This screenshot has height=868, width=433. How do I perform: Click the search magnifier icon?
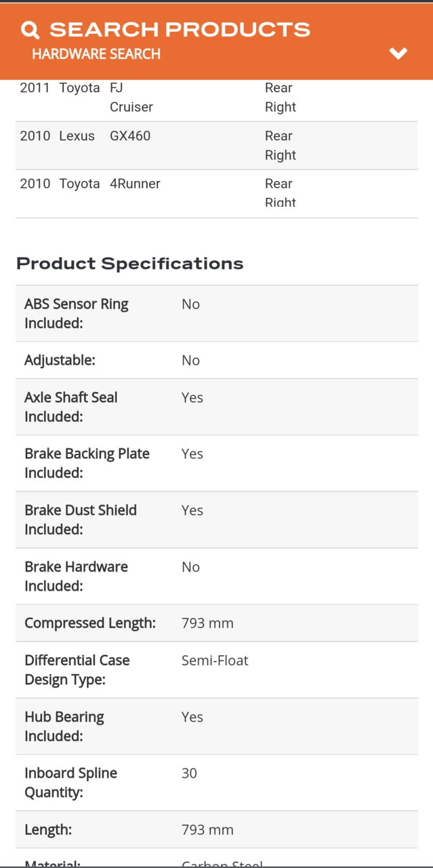click(x=30, y=30)
